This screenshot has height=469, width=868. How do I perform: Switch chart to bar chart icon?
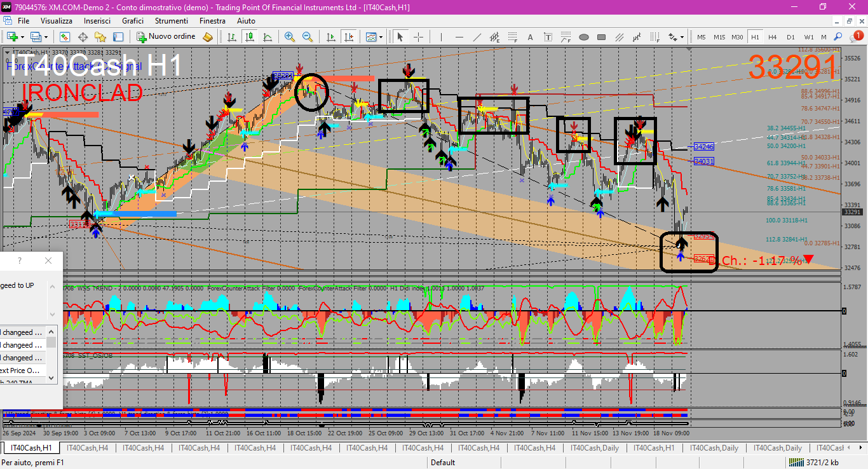tap(232, 37)
